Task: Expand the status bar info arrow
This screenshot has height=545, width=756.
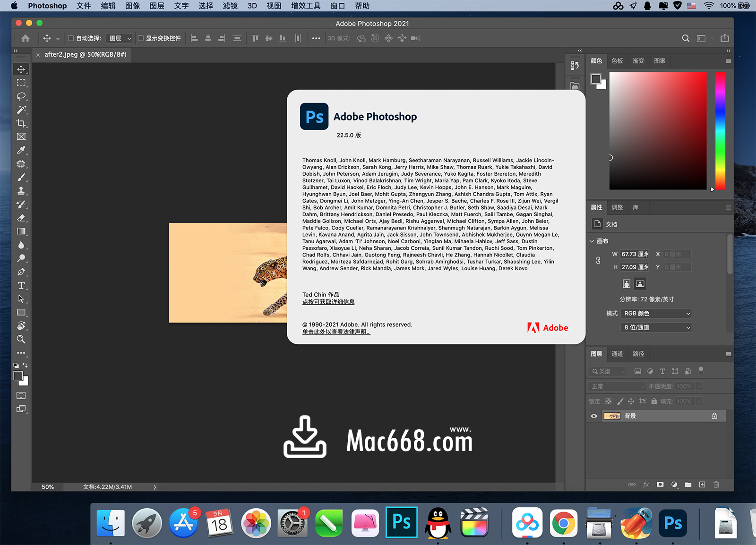Action: tap(155, 487)
